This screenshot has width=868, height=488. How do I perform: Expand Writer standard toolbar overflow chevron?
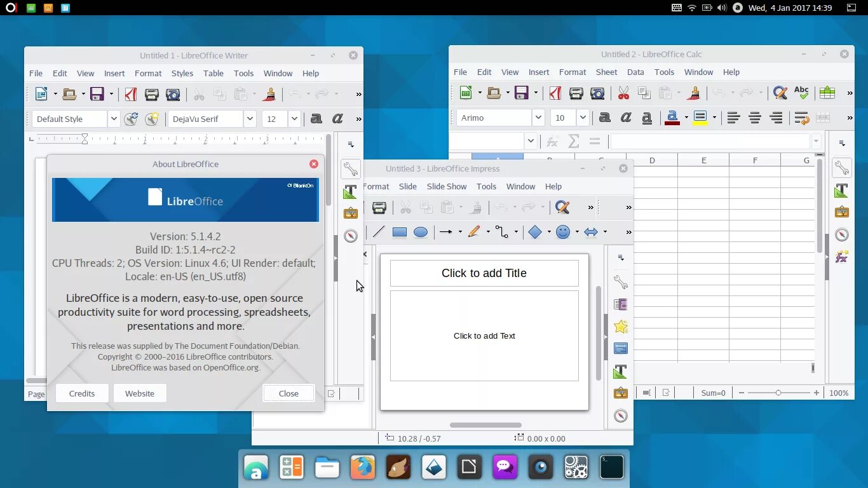358,94
